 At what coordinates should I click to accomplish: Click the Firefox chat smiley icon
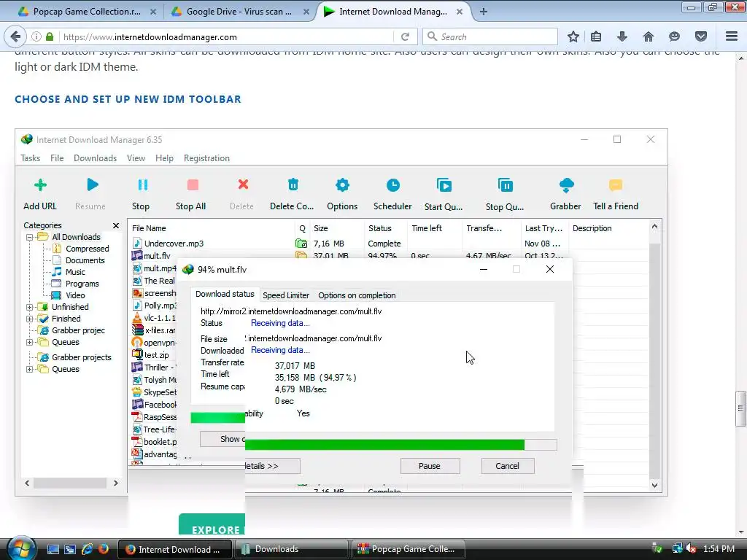[x=674, y=36]
